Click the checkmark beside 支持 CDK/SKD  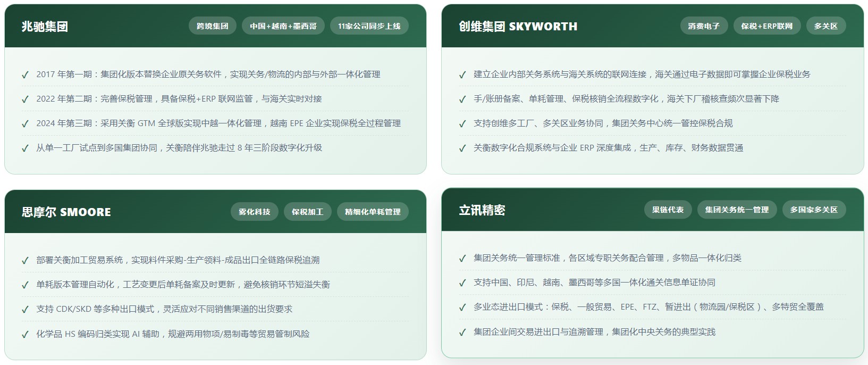(x=25, y=310)
